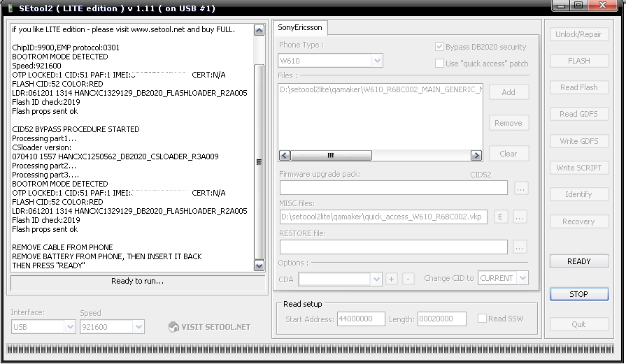This screenshot has height=364, width=626.
Task: Click the Quit button
Action: [579, 325]
